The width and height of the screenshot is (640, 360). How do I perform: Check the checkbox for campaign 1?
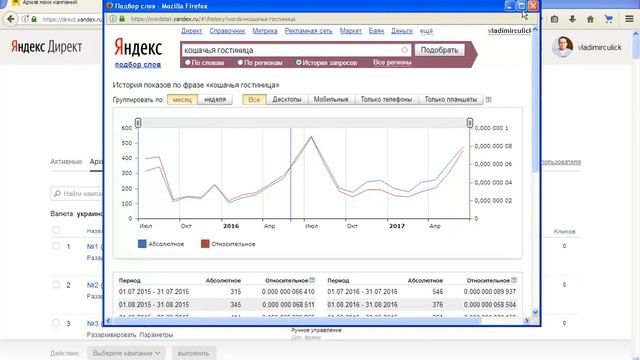click(56, 246)
